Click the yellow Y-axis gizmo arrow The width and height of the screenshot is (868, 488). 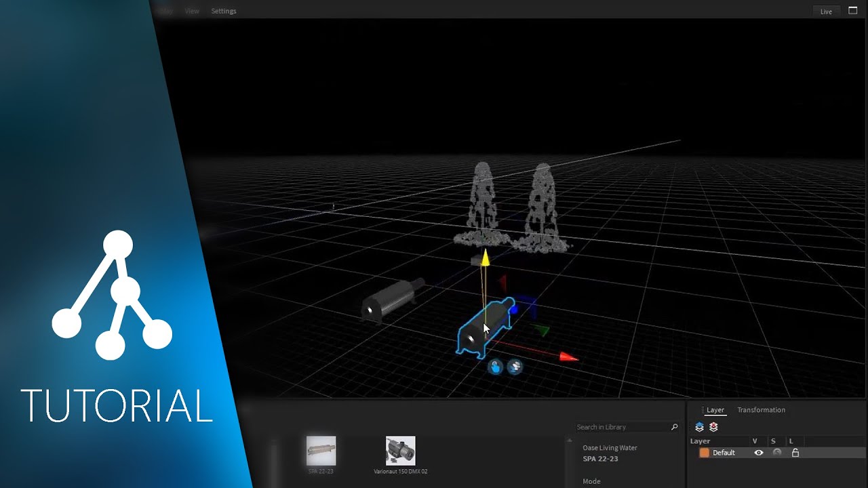(x=485, y=258)
